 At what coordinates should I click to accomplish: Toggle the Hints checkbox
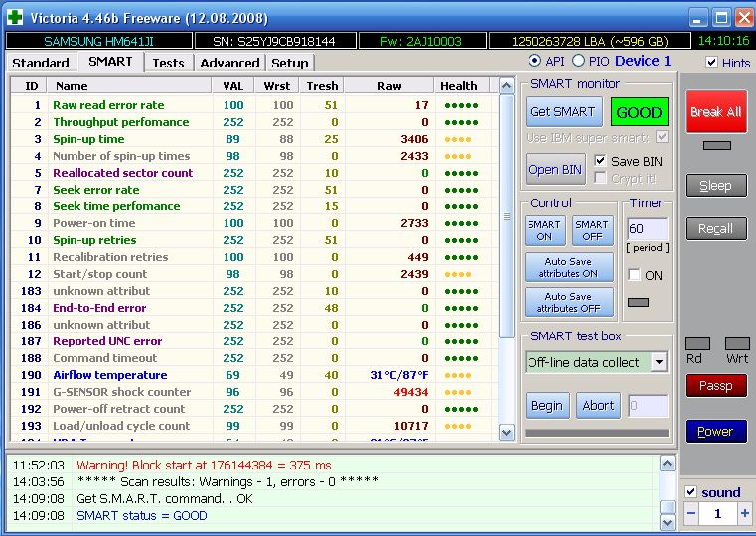pyautogui.click(x=711, y=63)
